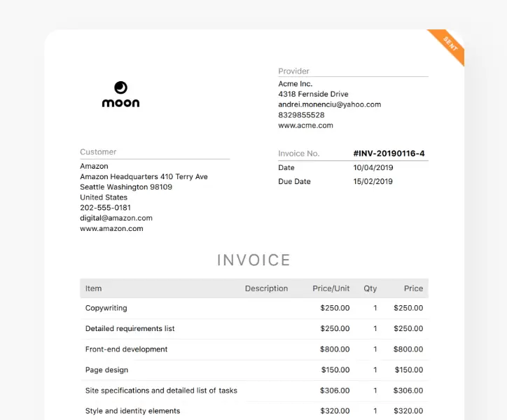The image size is (507, 420).
Task: Click the 'Invoice No.' label
Action: click(299, 153)
